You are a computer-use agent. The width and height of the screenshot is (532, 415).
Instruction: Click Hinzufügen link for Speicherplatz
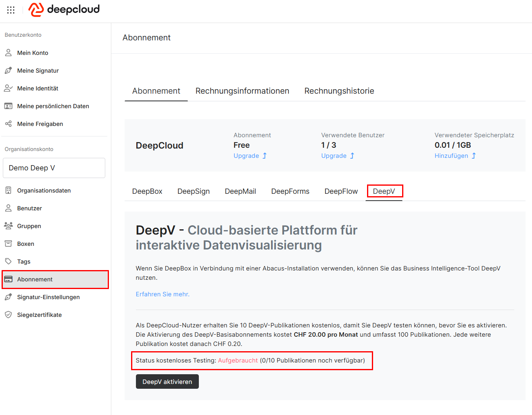click(x=451, y=156)
